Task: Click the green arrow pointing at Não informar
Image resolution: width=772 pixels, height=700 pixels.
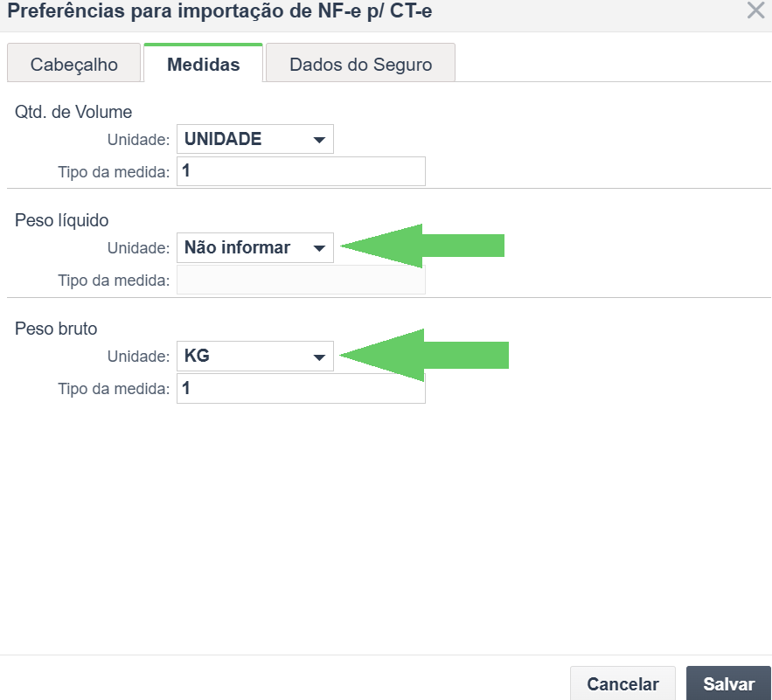Action: pos(422,246)
